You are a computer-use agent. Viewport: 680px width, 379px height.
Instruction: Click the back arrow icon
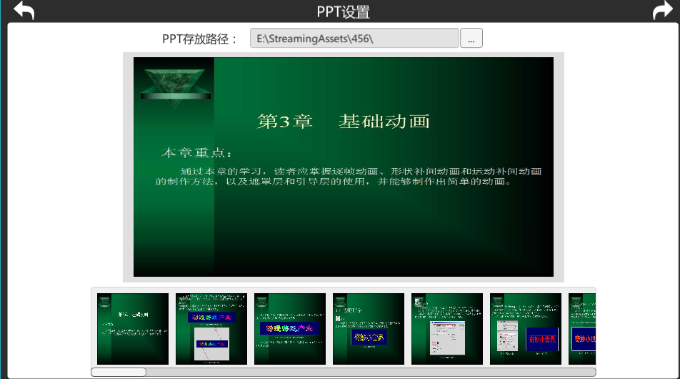[x=24, y=10]
